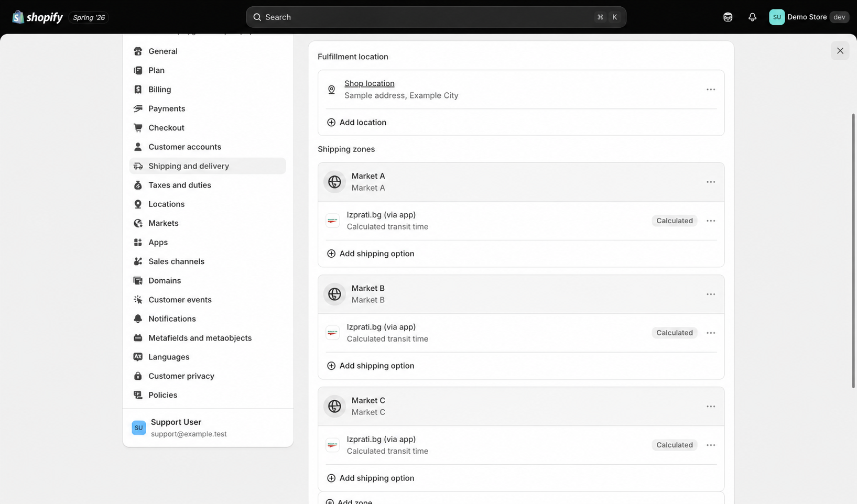The image size is (857, 504).
Task: Open the Market C zone more actions menu
Action: click(x=711, y=406)
